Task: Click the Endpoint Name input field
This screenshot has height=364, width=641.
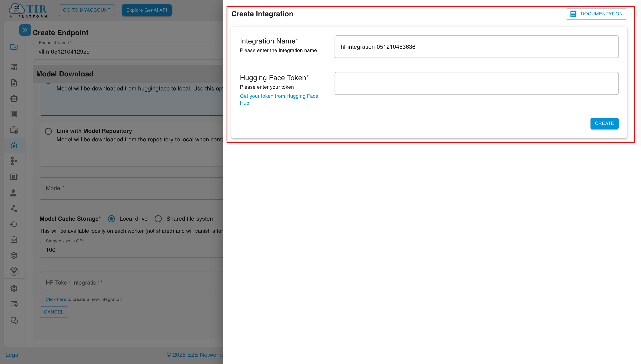Action: tap(128, 52)
